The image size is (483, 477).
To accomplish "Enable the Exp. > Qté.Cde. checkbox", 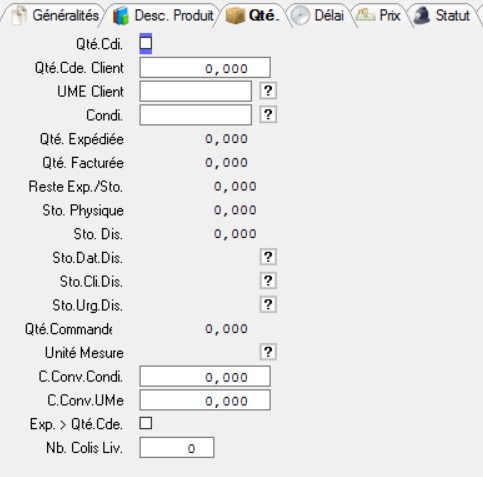I will [x=146, y=424].
